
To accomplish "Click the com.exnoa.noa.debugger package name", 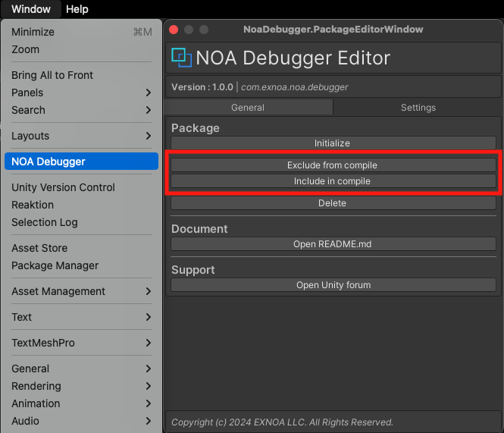I will 294,87.
